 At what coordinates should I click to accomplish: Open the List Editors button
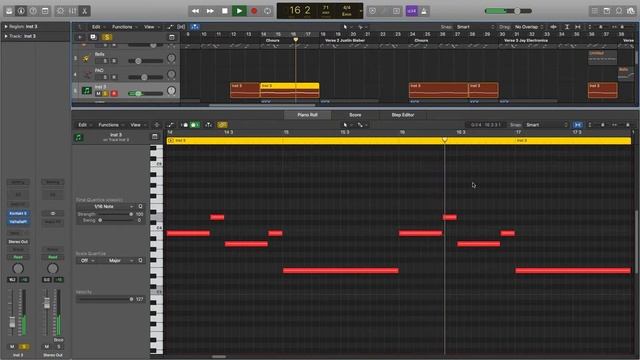(x=595, y=11)
